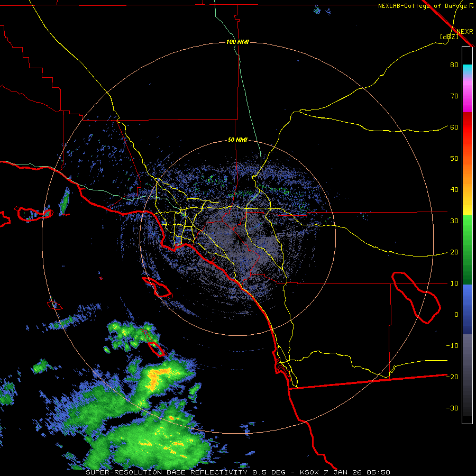Click the NEXR label above the legend
This screenshot has width=476, height=476.
point(465,31)
